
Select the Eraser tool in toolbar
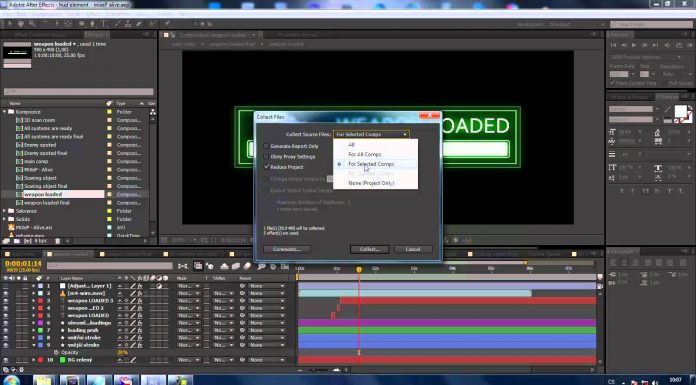(139, 24)
